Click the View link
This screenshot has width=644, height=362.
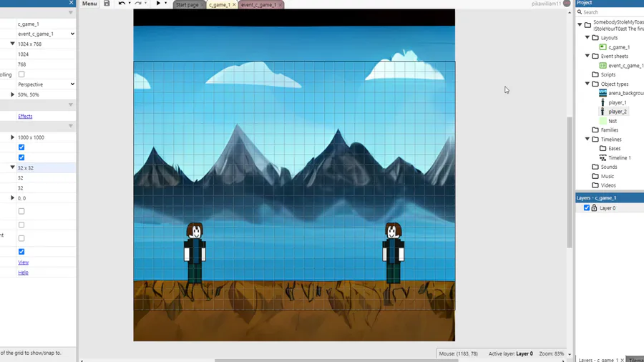(x=24, y=263)
